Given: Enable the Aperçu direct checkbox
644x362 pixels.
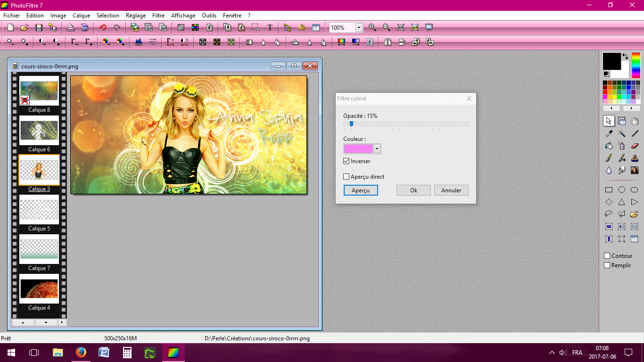Looking at the screenshot, I should (347, 177).
